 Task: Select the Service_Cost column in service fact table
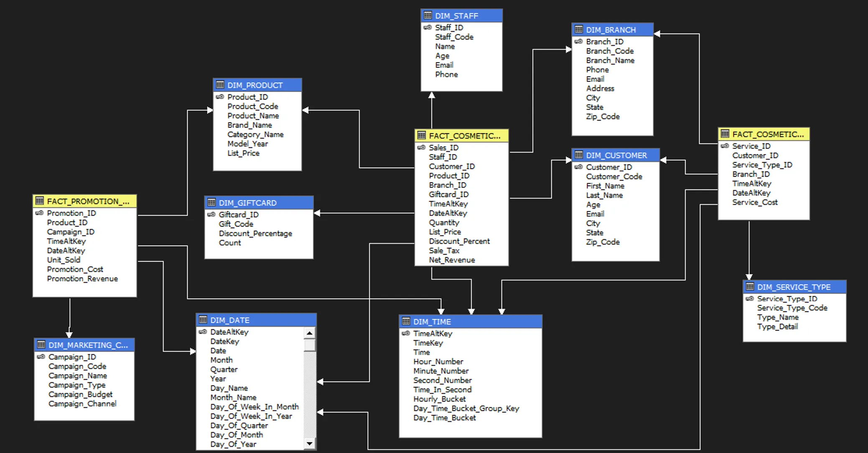755,202
